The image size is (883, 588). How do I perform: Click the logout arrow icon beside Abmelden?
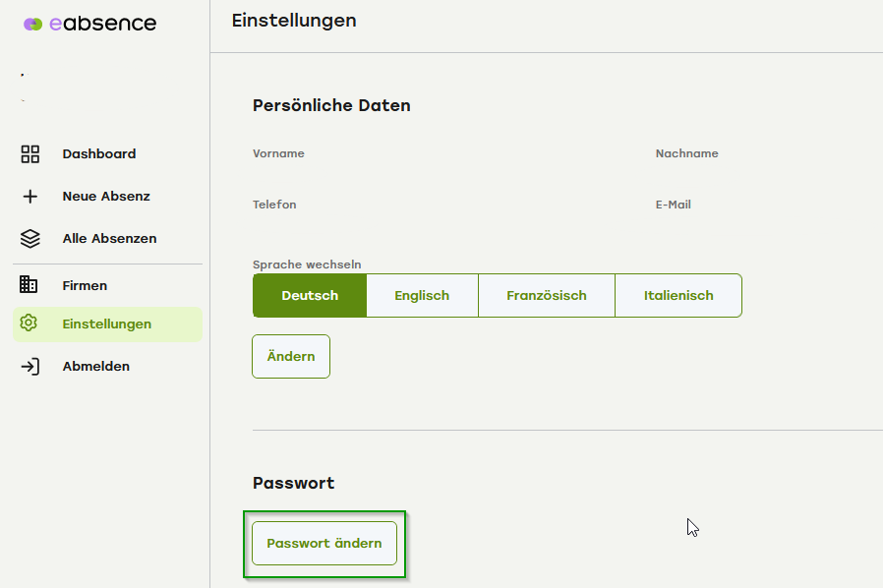[29, 366]
